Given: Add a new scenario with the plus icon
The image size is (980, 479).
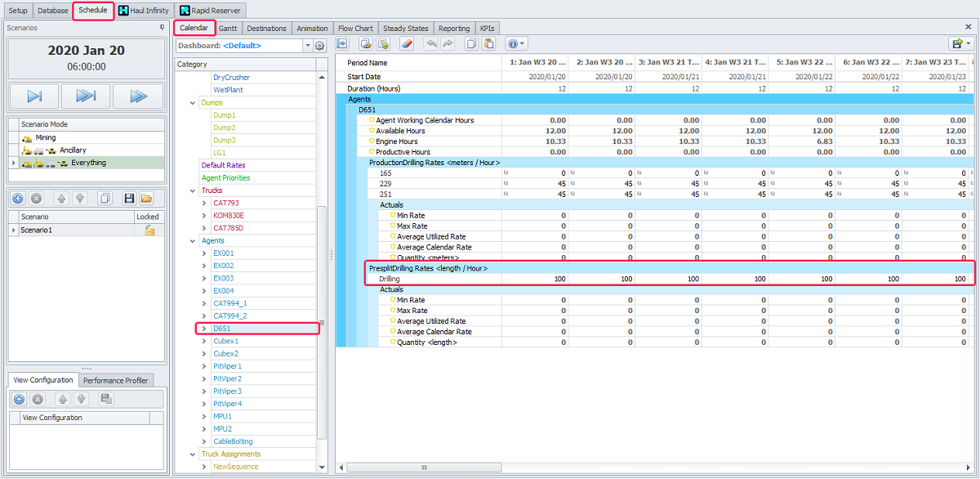Looking at the screenshot, I should click(x=18, y=199).
